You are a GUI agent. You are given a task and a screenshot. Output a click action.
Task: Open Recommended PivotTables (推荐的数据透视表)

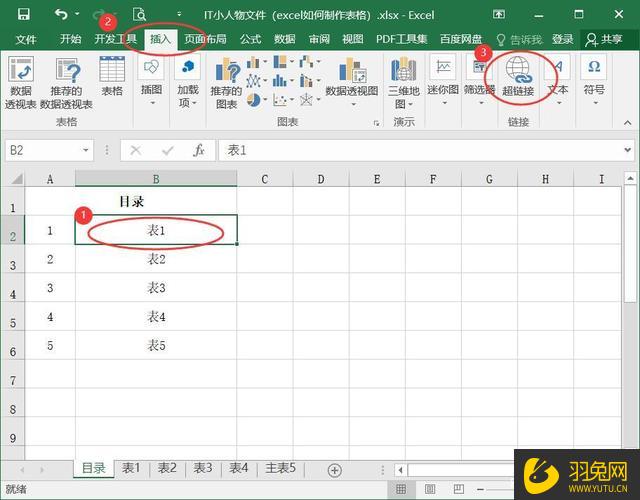[66, 83]
